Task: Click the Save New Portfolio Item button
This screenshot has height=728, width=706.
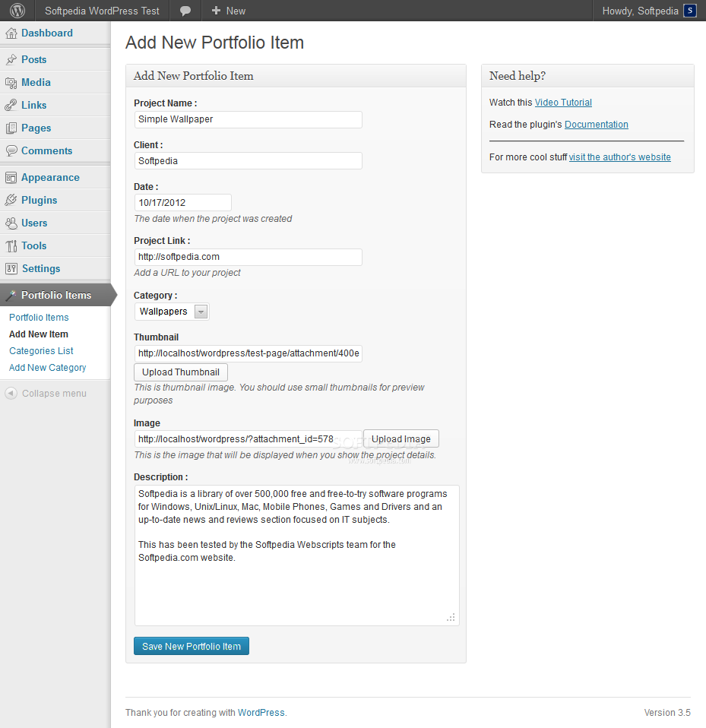Action: point(192,647)
